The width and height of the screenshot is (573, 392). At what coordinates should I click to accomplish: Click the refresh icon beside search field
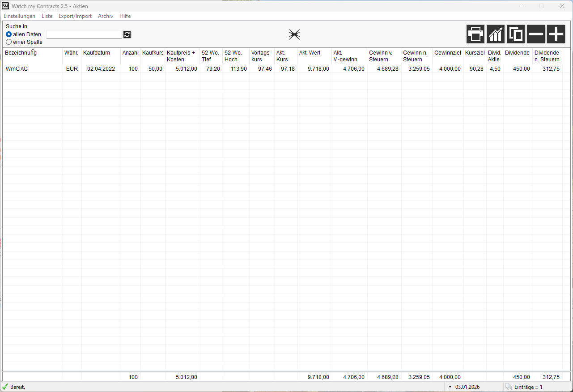[127, 34]
